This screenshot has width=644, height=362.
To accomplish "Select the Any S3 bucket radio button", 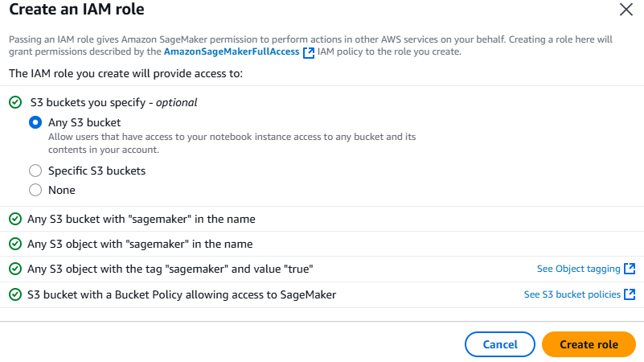I will pos(35,122).
